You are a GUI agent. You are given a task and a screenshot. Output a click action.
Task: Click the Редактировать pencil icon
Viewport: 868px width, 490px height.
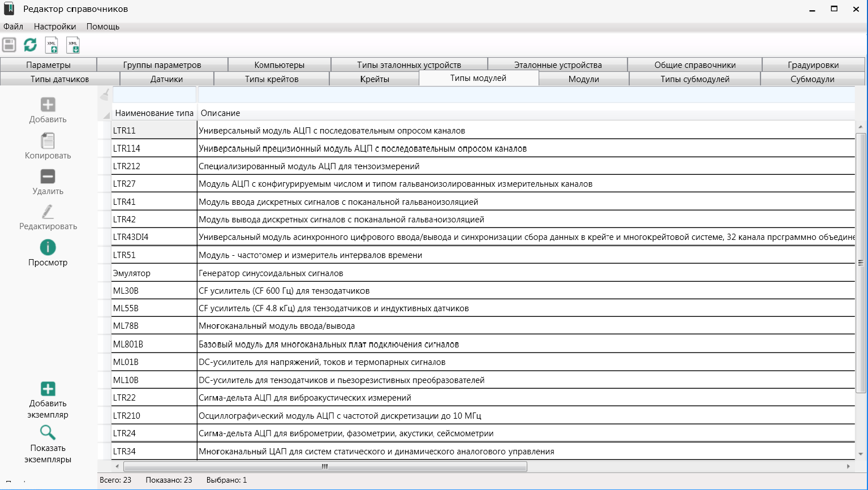pos(48,212)
